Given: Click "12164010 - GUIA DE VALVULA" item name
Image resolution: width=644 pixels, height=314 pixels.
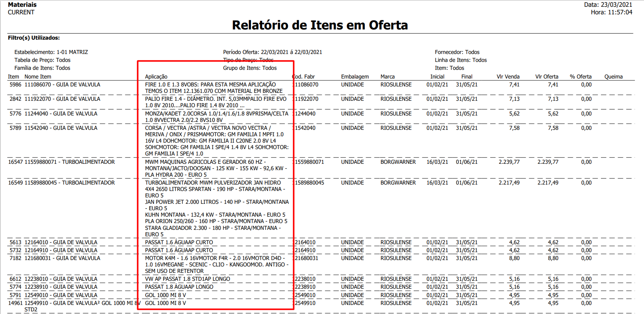Looking at the screenshot, I should (61, 242).
